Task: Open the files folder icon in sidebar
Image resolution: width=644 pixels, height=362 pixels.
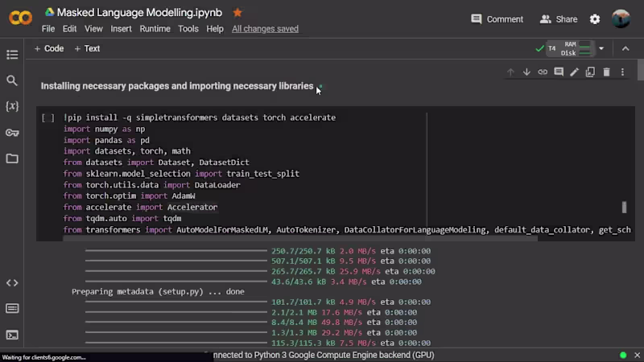Action: [x=12, y=158]
